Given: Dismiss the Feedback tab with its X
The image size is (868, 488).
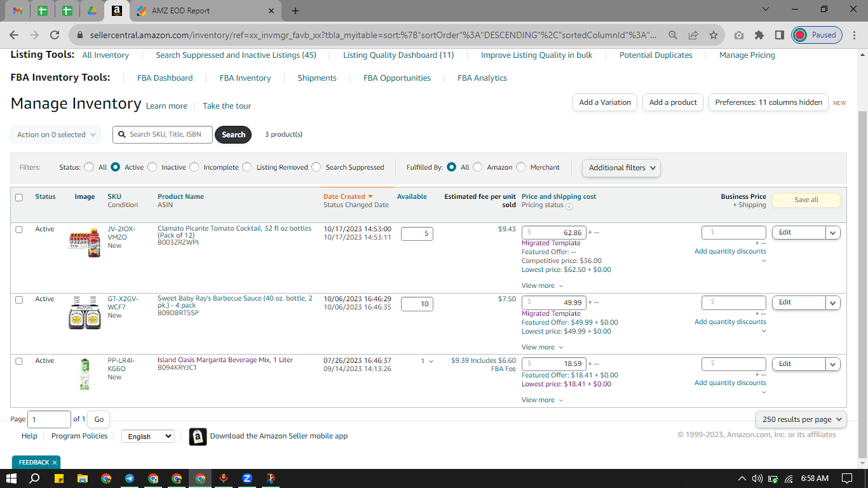Looking at the screenshot, I should (55, 463).
